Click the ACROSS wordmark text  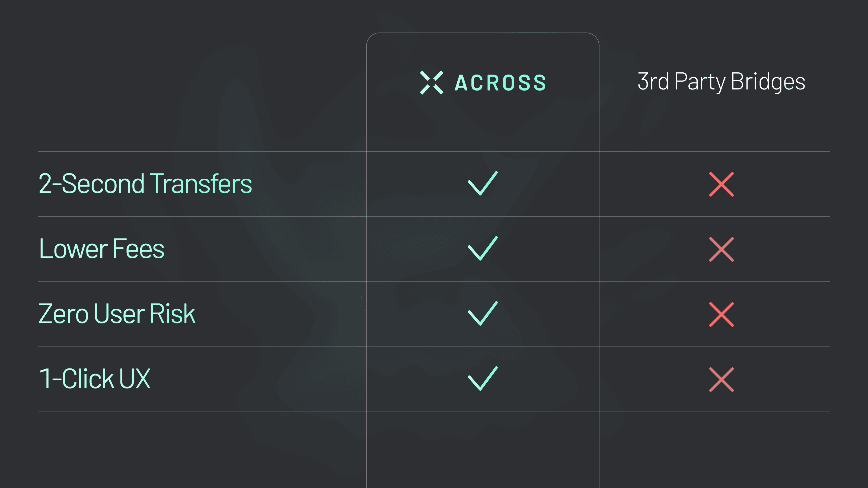(500, 83)
